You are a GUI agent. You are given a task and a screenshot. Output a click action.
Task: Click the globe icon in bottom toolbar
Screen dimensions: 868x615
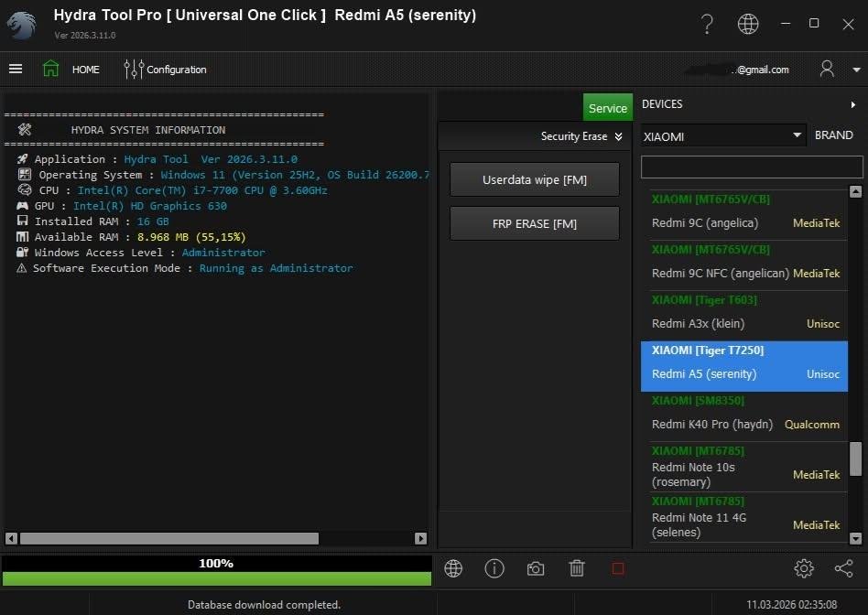(x=453, y=568)
